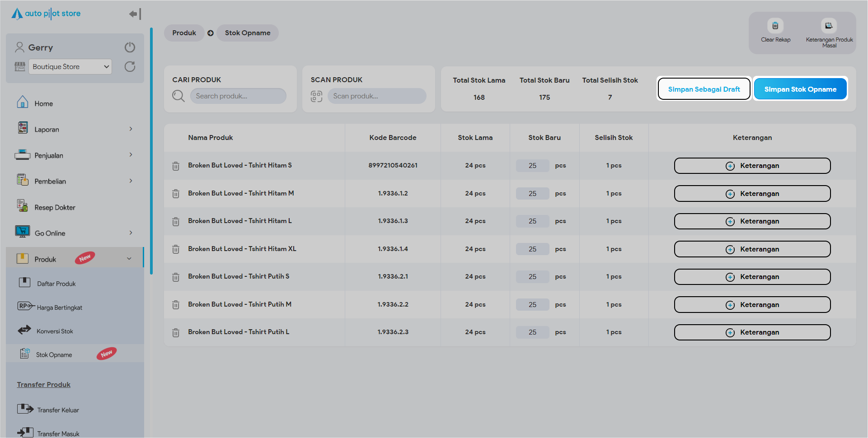
Task: Click the refresh icon beside store selector
Action: pyautogui.click(x=130, y=67)
